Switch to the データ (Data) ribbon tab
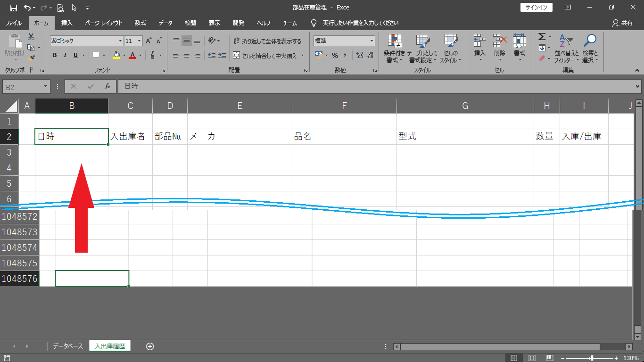 coord(165,23)
